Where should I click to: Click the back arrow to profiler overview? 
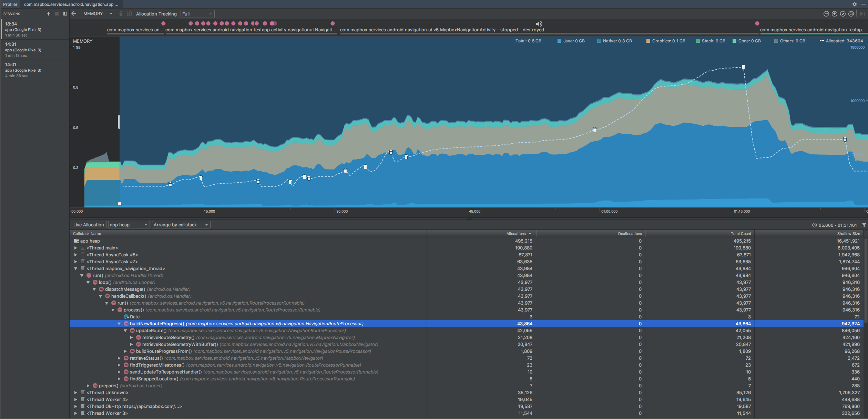[74, 13]
